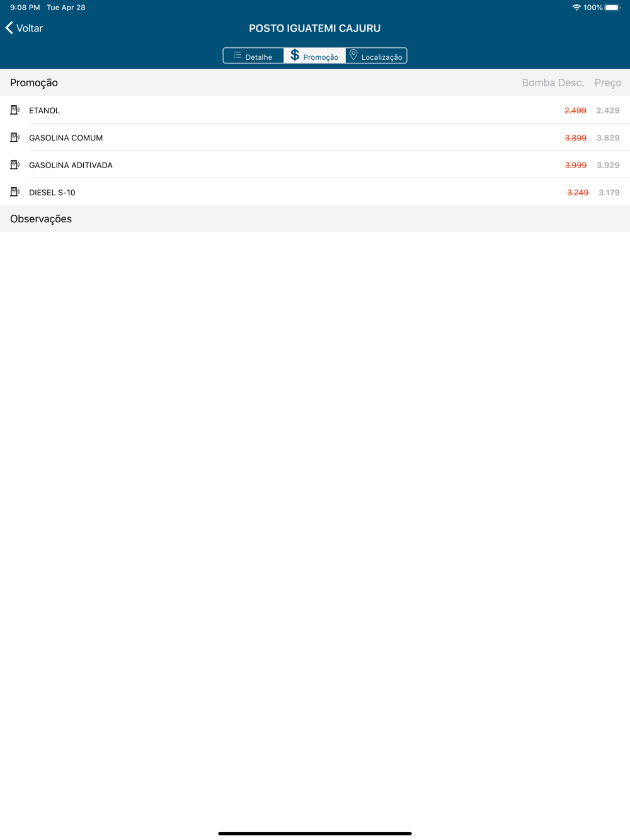Image resolution: width=630 pixels, height=840 pixels.
Task: Tap the list icon in Detalhe tab
Action: (238, 55)
